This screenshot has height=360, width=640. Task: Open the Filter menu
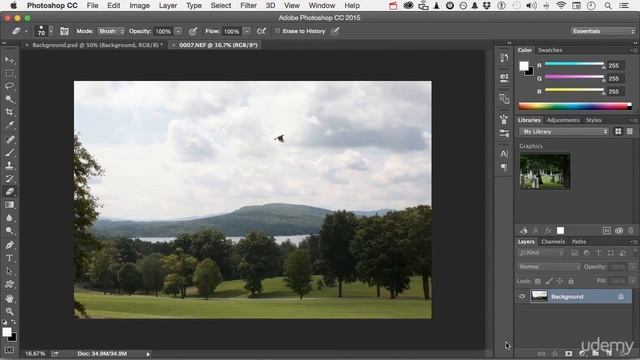pyautogui.click(x=248, y=6)
